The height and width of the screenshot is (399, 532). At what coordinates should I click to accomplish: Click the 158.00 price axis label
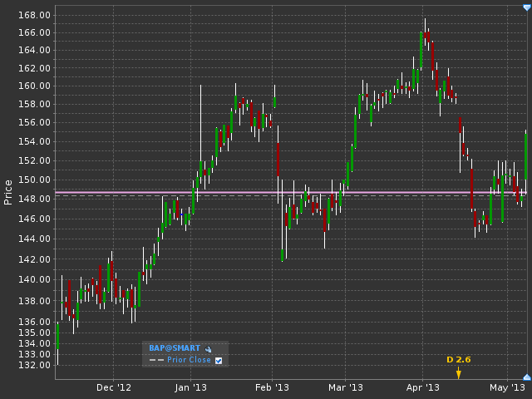tap(34, 104)
